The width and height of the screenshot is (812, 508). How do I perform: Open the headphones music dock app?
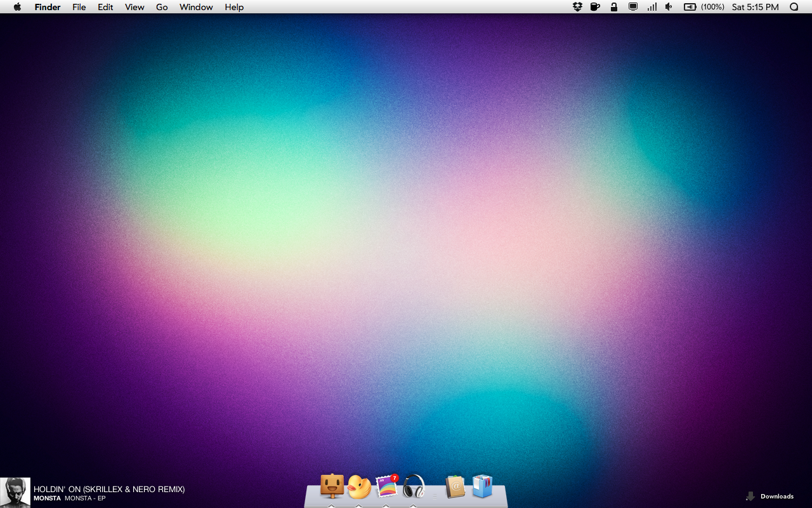pyautogui.click(x=414, y=486)
